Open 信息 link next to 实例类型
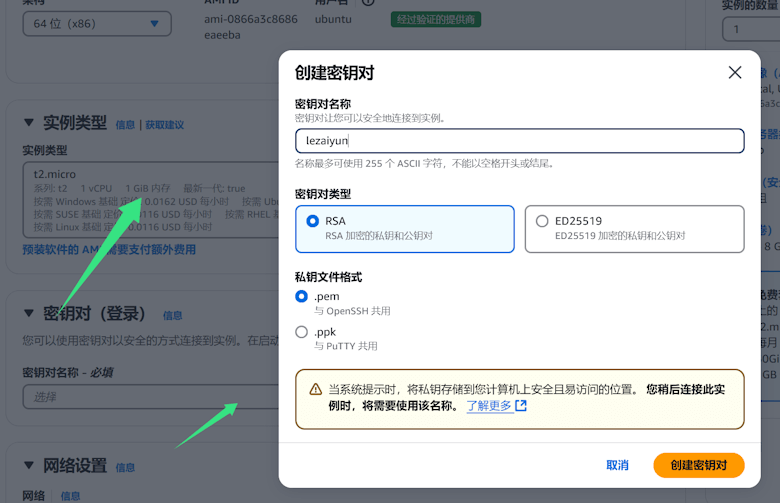780x503 pixels. click(125, 125)
